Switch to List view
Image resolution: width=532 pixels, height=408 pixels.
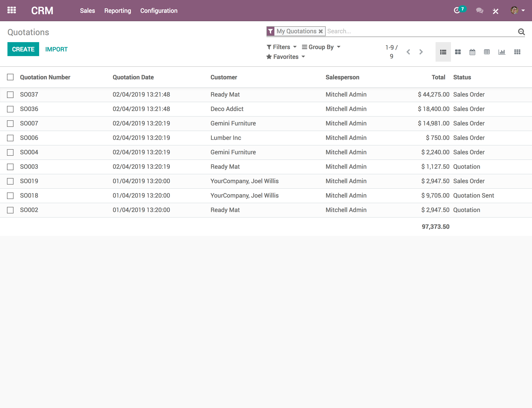pyautogui.click(x=443, y=51)
